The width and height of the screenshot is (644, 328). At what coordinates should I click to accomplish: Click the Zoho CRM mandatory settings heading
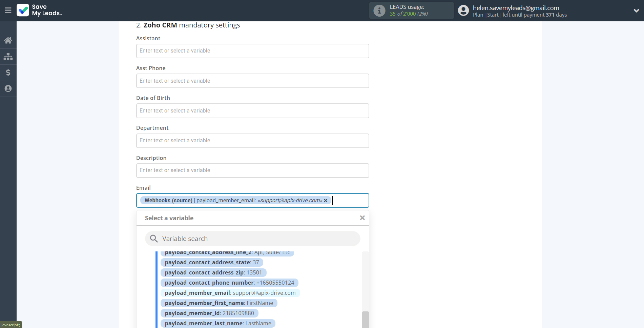click(188, 25)
